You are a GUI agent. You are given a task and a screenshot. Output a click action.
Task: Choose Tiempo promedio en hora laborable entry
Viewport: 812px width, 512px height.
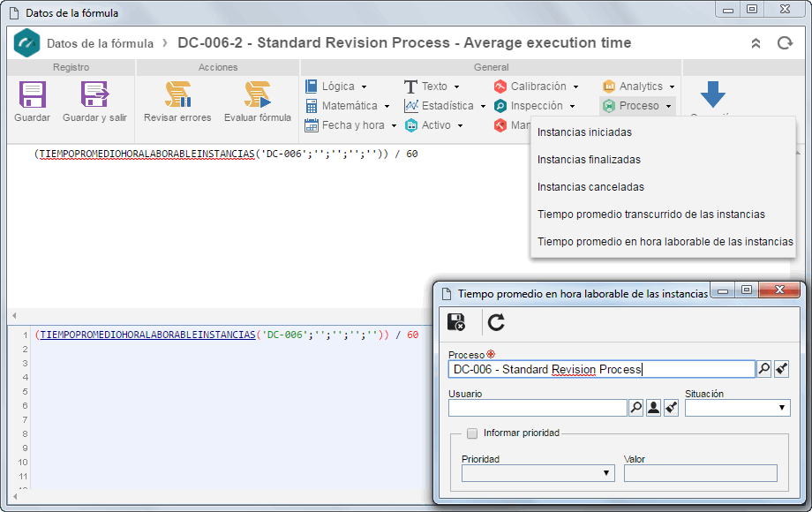[x=663, y=242]
